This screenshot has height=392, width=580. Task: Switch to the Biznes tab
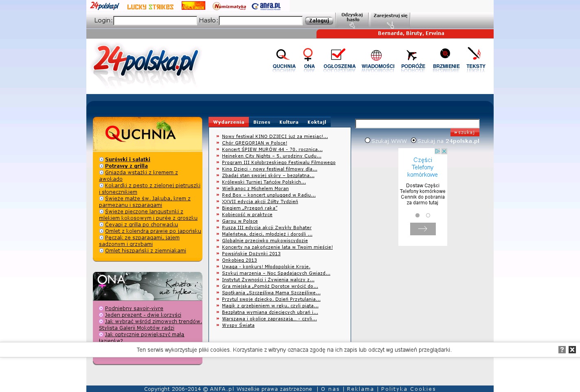[262, 122]
